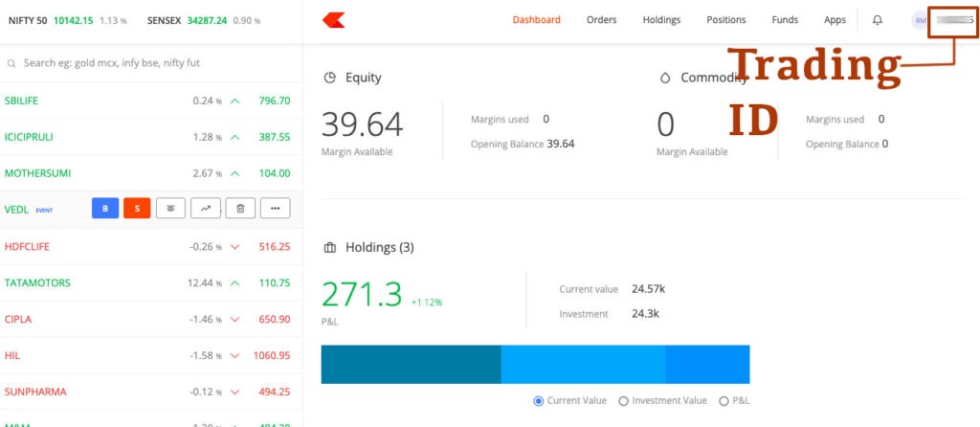Screen dimensions: 980x427
Task: Click VEDL EVENT tag
Action: 44,211
